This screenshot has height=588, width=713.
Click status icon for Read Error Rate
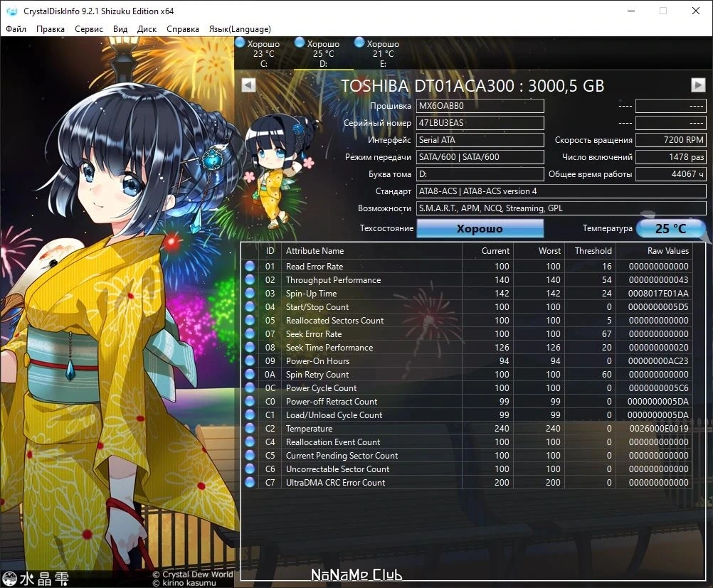pyautogui.click(x=250, y=266)
